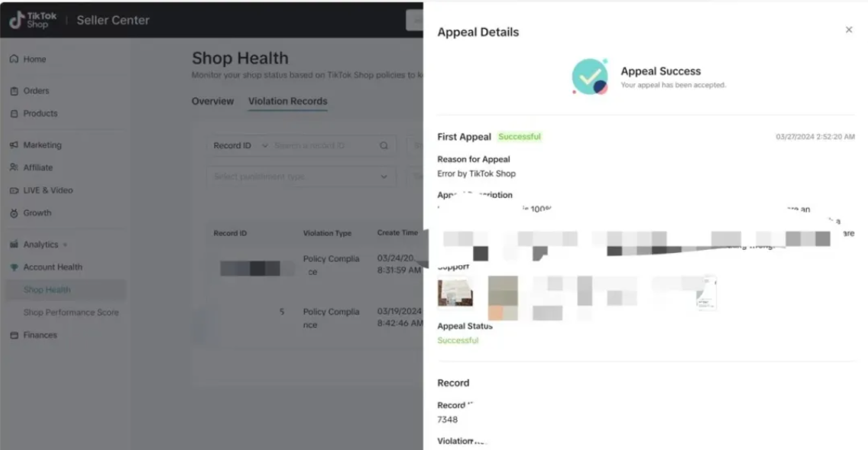
Task: Click the LIVE & Video camera icon
Action: (14, 190)
